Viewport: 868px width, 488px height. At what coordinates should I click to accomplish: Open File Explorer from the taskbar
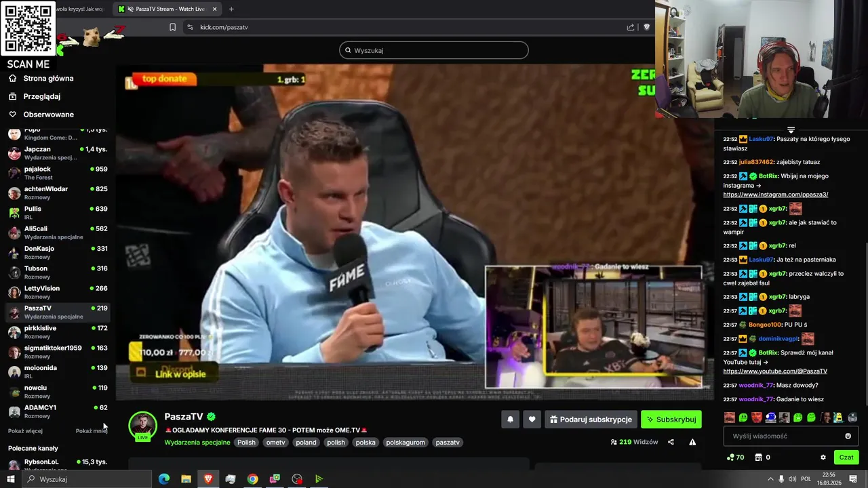pos(186,479)
